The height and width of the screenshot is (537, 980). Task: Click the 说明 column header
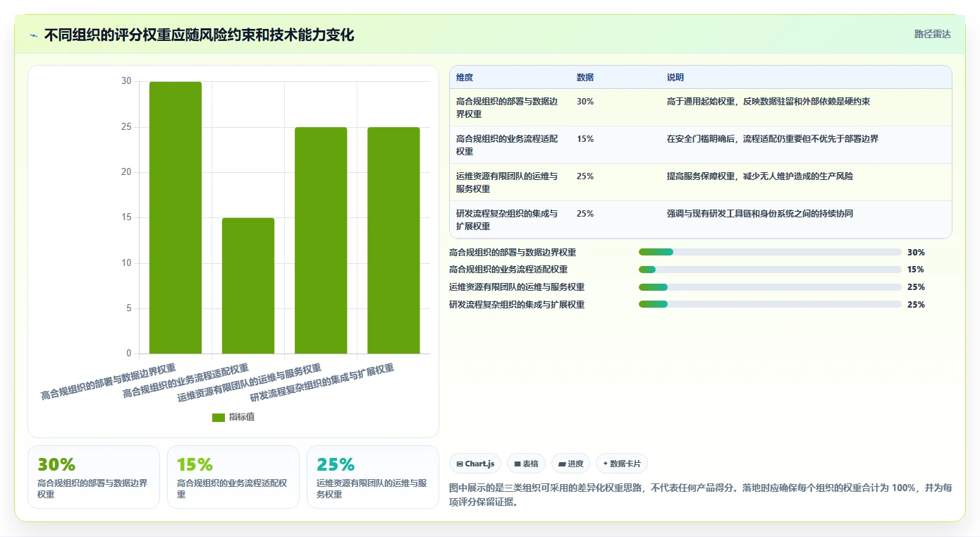tap(675, 78)
